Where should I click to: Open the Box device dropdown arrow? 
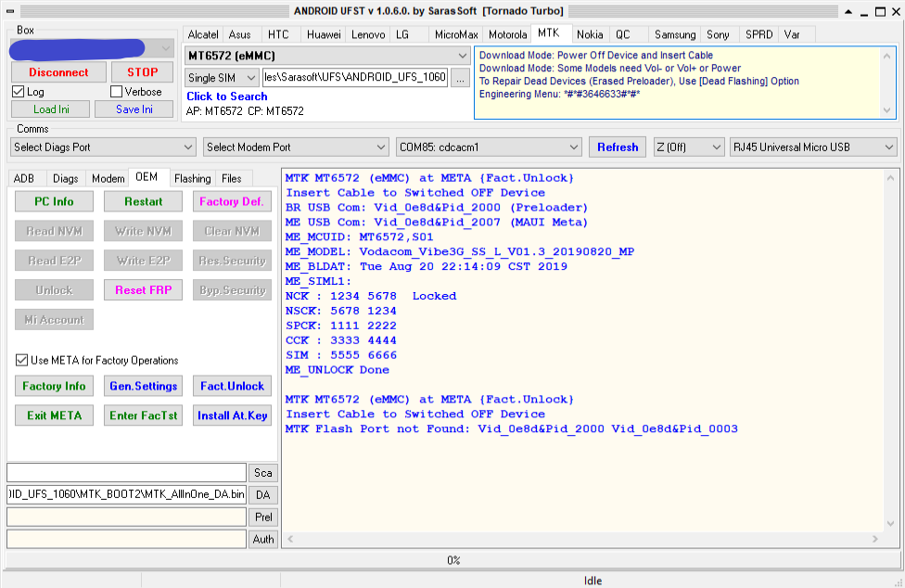coord(166,48)
